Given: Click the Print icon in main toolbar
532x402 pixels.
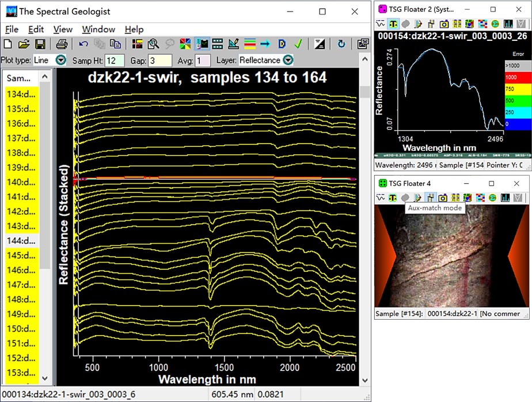Looking at the screenshot, I should (62, 44).
